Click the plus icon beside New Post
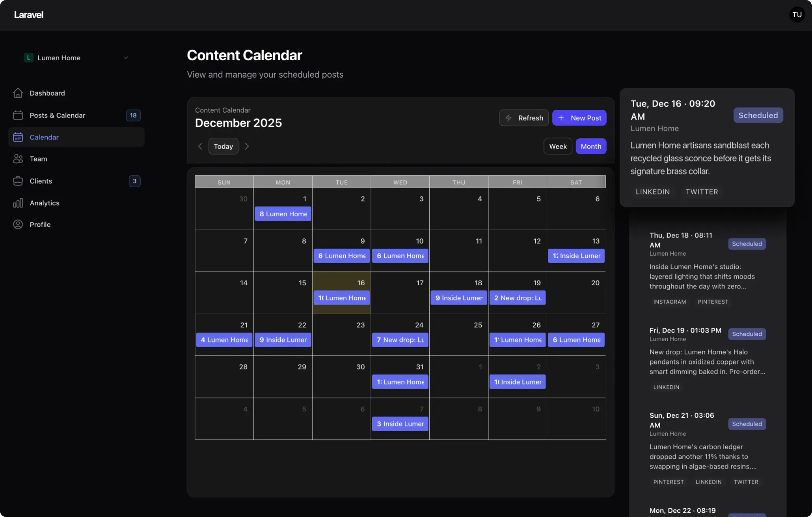The image size is (812, 517). pyautogui.click(x=561, y=118)
